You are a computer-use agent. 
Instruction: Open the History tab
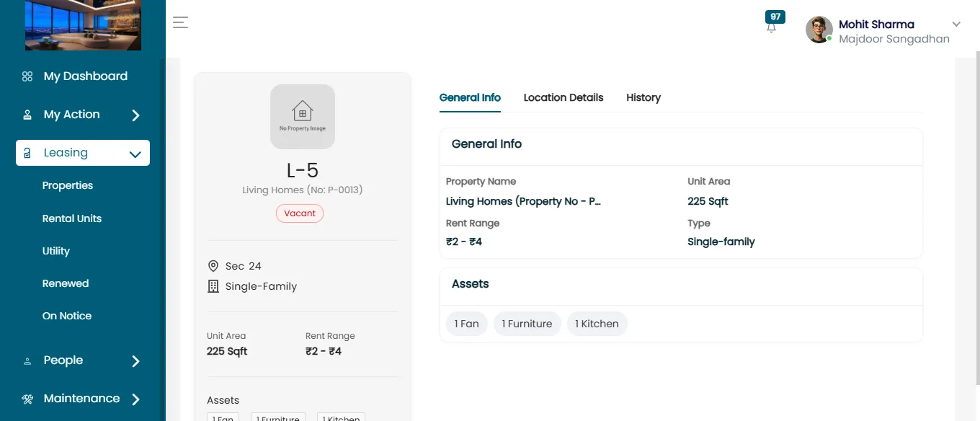[643, 97]
